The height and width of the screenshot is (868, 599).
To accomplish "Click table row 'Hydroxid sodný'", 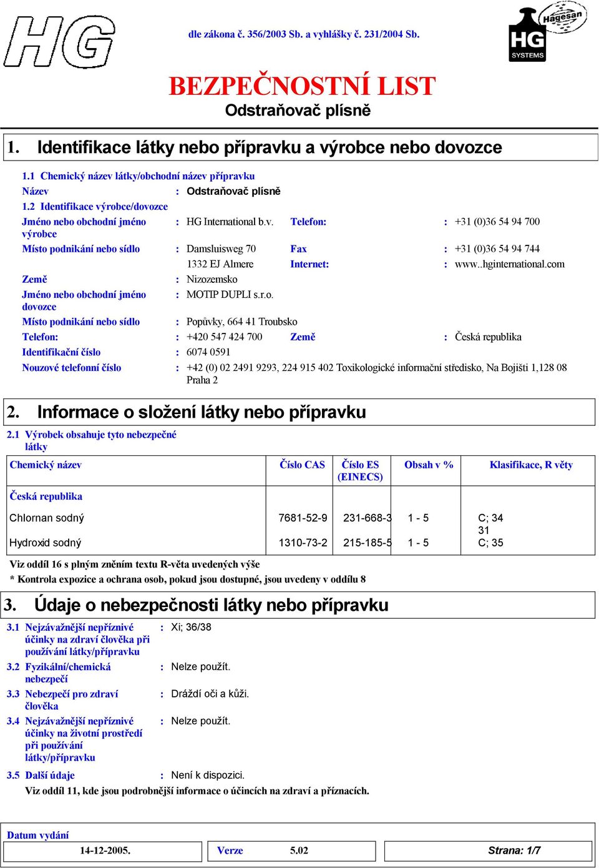I will [x=301, y=543].
